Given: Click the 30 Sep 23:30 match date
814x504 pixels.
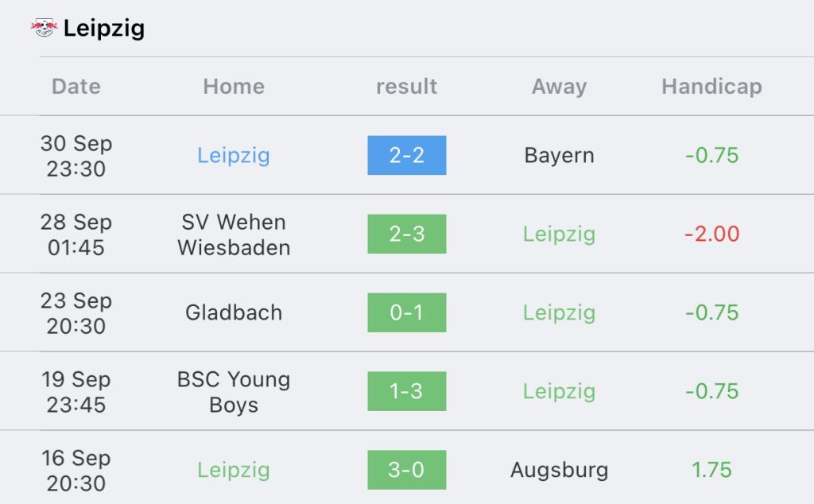Looking at the screenshot, I should [76, 156].
